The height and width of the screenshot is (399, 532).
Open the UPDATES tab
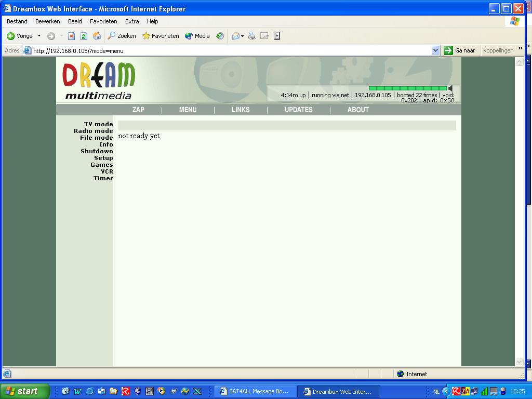pyautogui.click(x=299, y=110)
